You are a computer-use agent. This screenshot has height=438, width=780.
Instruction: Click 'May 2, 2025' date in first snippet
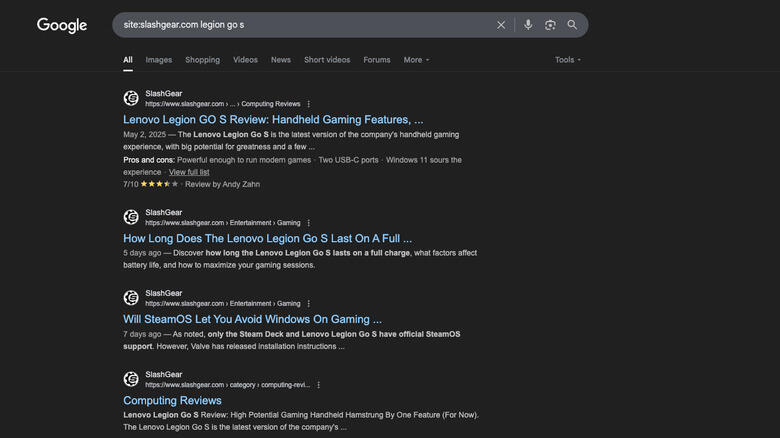point(144,134)
